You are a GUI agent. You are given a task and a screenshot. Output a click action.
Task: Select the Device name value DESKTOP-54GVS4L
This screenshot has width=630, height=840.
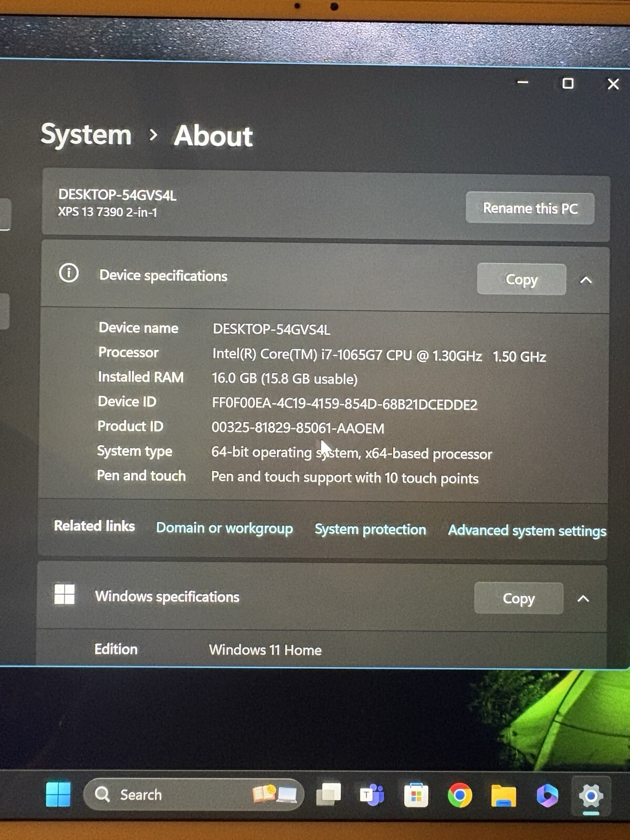coord(271,329)
